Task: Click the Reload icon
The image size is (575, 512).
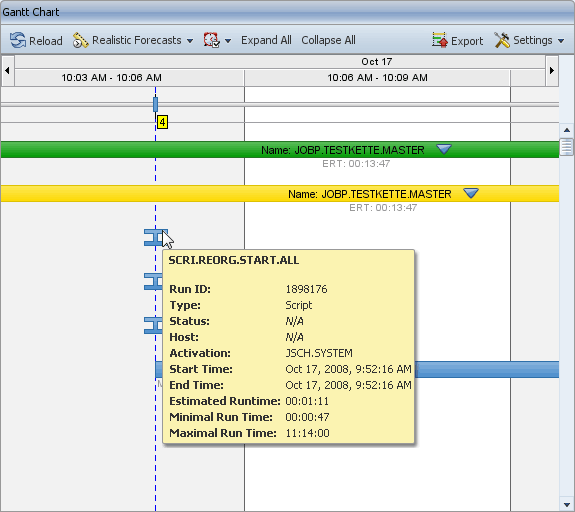Action: tap(18, 40)
